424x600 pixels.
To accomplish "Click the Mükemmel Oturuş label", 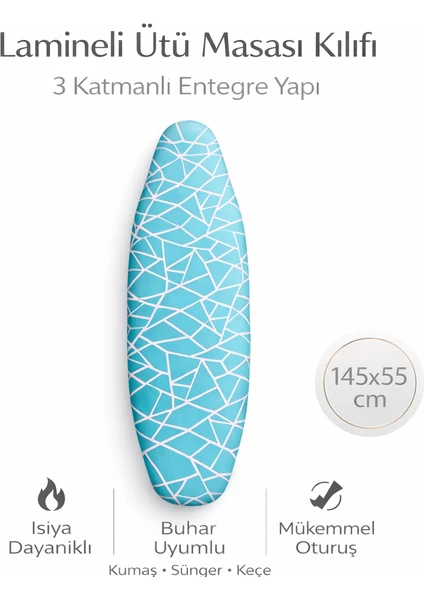I will (x=326, y=538).
